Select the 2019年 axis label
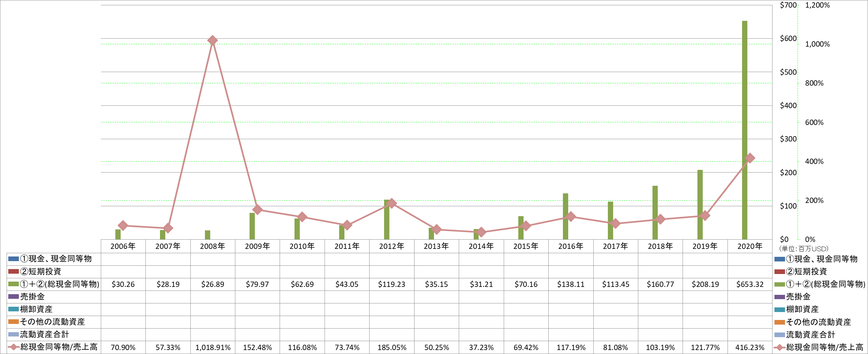The height and width of the screenshot is (354, 868). 705,246
